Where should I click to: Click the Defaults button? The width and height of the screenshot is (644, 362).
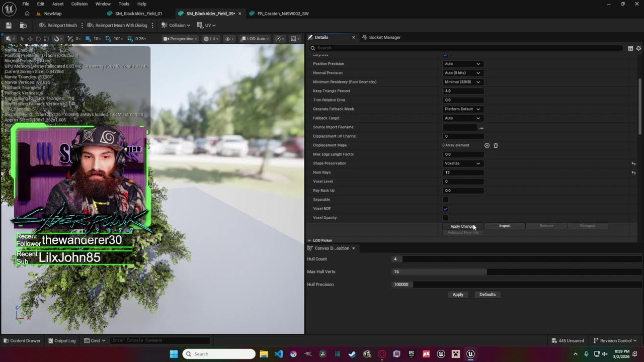coord(488,295)
